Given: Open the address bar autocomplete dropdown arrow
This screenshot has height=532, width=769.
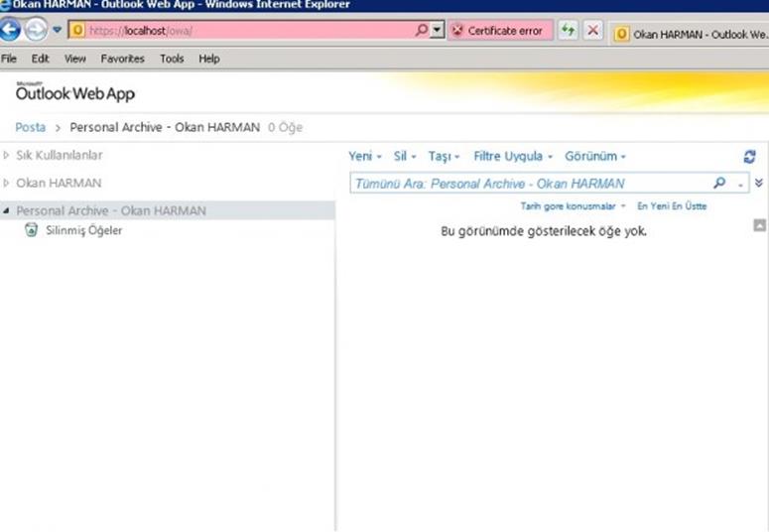Looking at the screenshot, I should tap(438, 30).
